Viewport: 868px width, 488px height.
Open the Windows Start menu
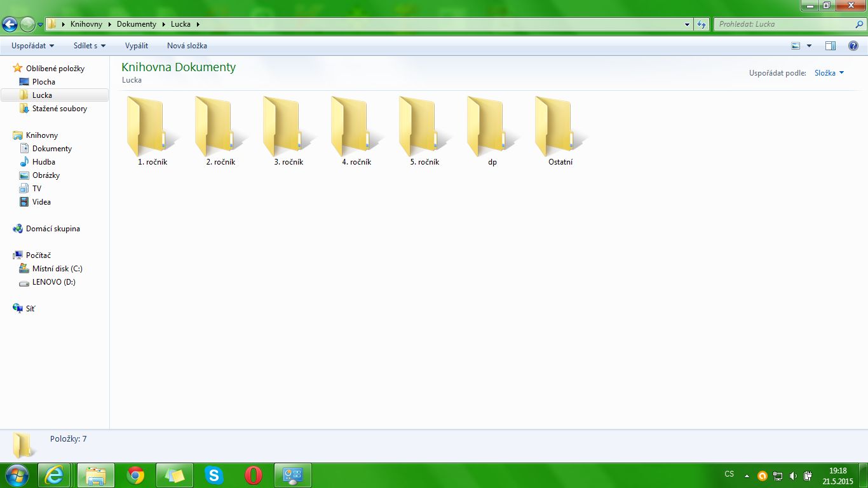coord(16,475)
